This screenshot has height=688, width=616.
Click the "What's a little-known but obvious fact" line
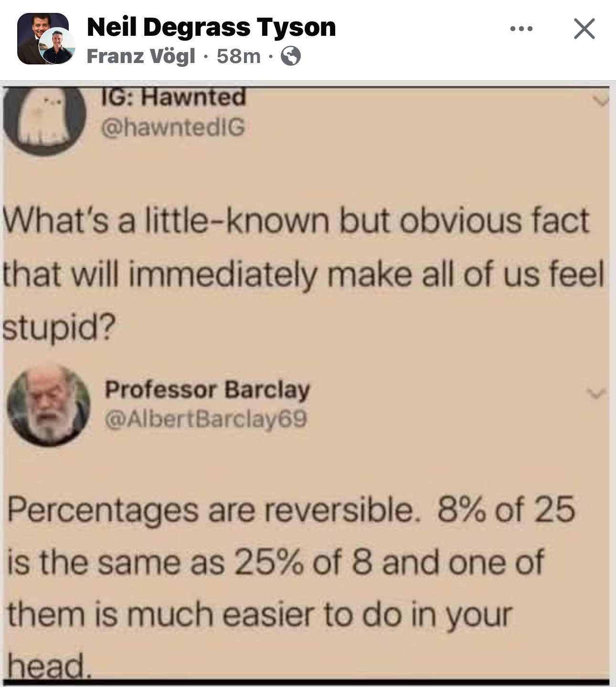coord(296,221)
